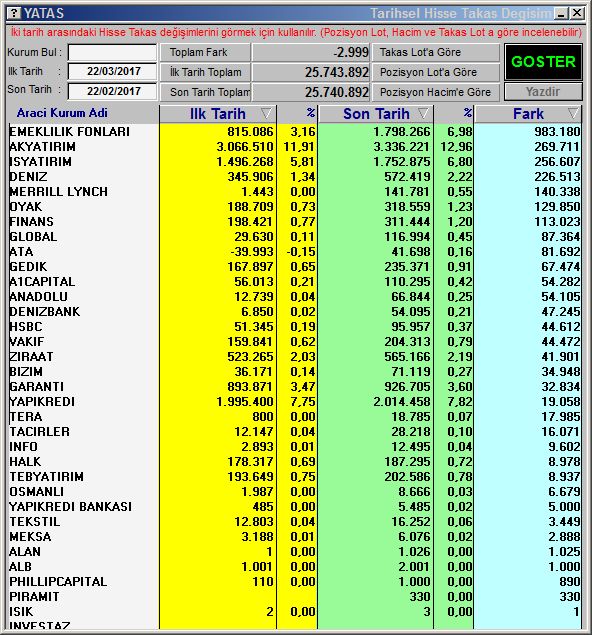
Task: Select the GARANTI row name
Action: pos(36,386)
